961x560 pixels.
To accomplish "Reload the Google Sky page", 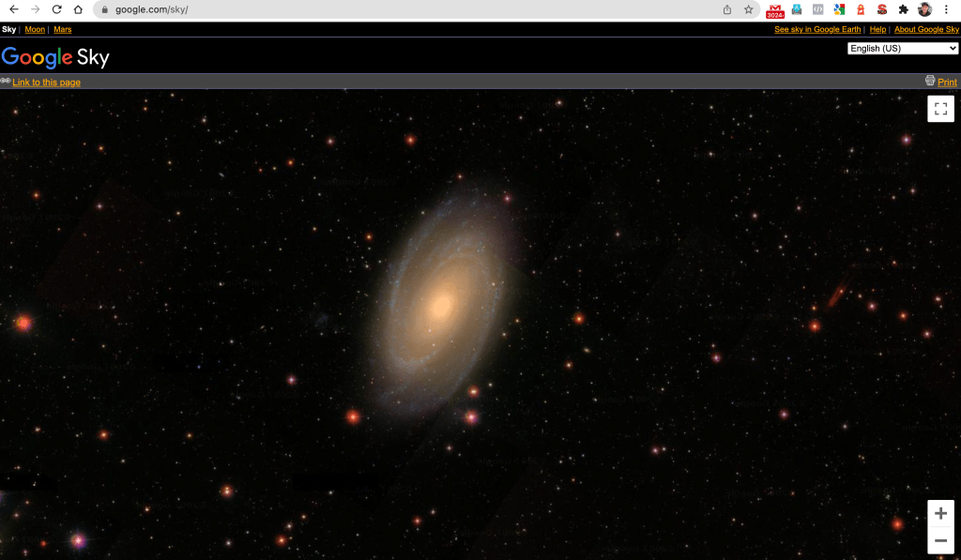I will tap(56, 9).
